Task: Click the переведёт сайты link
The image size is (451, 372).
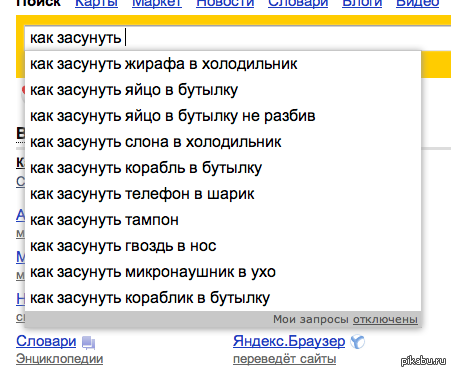Action: (284, 359)
